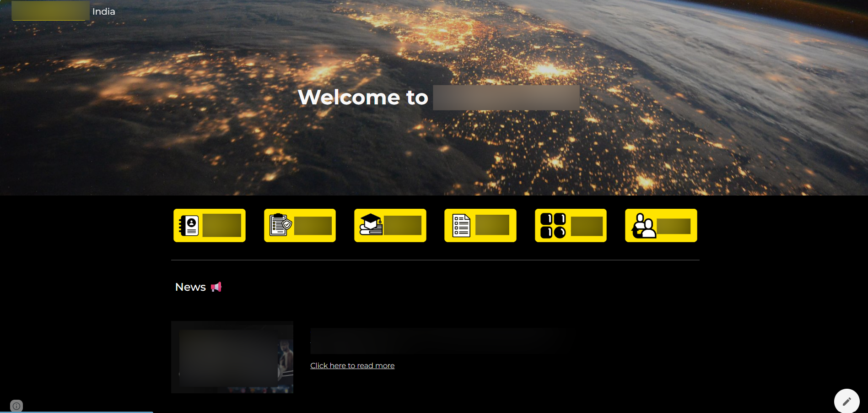The image size is (868, 413).
Task: Click the blurred label on the contact book button
Action: pyautogui.click(x=222, y=225)
